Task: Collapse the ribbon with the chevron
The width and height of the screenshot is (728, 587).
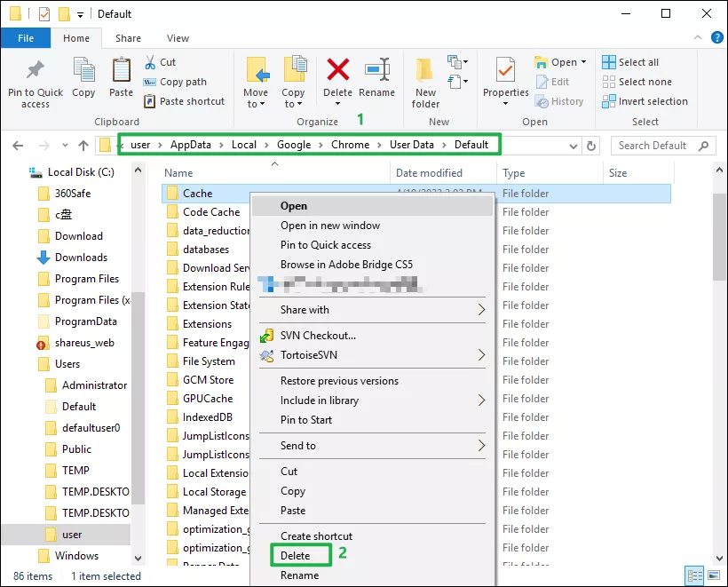Action: pyautogui.click(x=697, y=37)
